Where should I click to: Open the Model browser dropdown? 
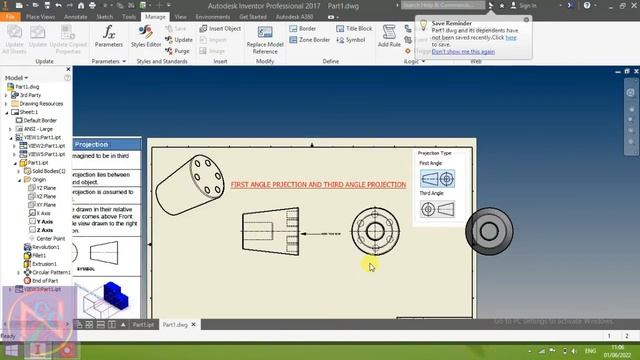click(x=16, y=78)
